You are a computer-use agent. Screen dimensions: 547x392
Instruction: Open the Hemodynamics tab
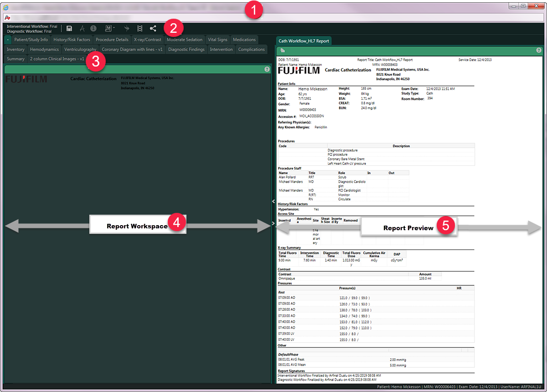[44, 49]
